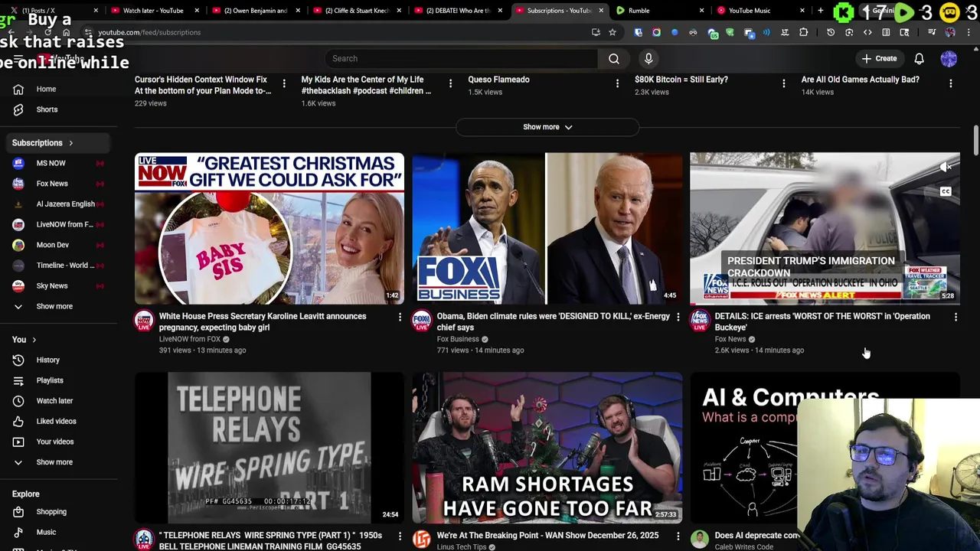Viewport: 980px width, 551px height.
Task: Play RAM Shortages Have Gone Too Far thumbnail
Action: [547, 448]
